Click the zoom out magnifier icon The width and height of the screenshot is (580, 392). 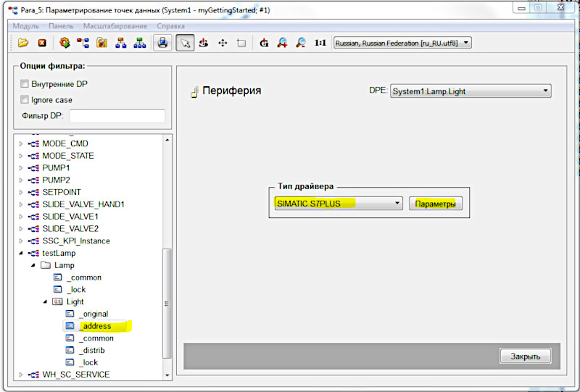(301, 43)
